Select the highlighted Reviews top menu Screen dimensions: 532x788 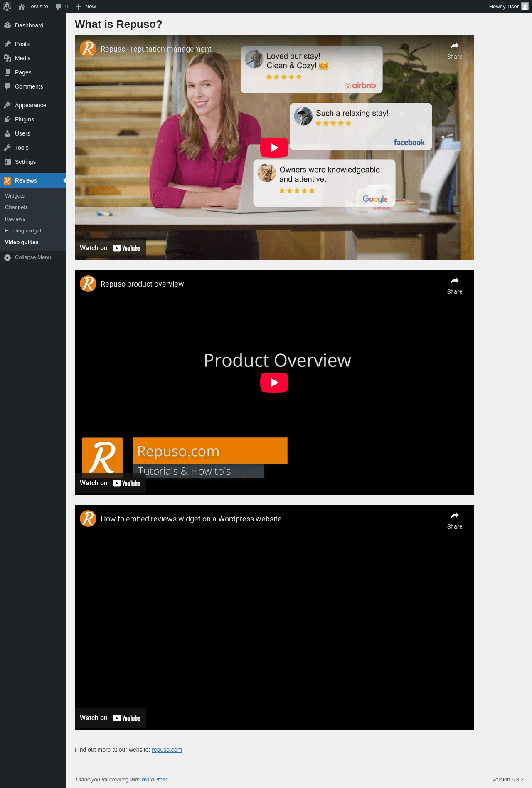point(33,180)
